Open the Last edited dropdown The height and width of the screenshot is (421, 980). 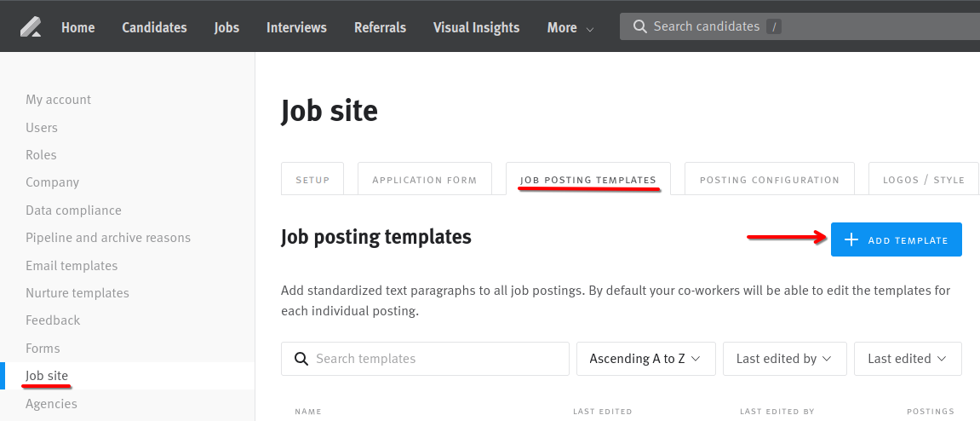point(908,359)
